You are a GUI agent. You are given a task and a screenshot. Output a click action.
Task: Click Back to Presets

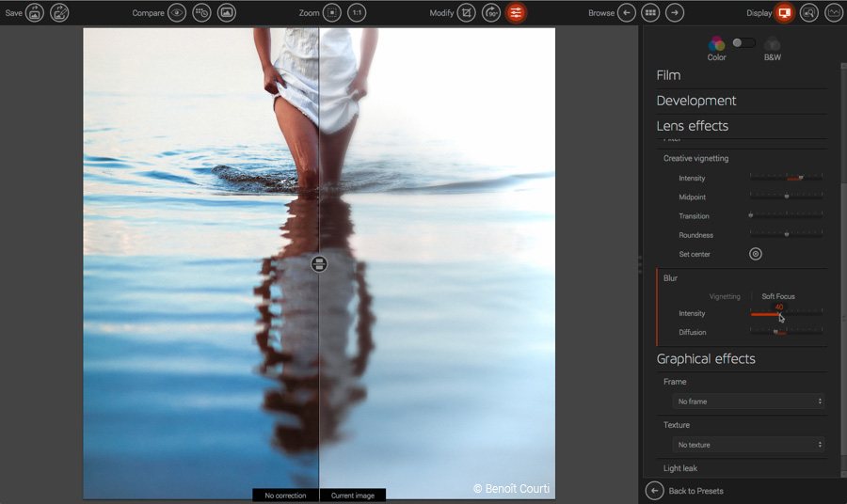(695, 491)
